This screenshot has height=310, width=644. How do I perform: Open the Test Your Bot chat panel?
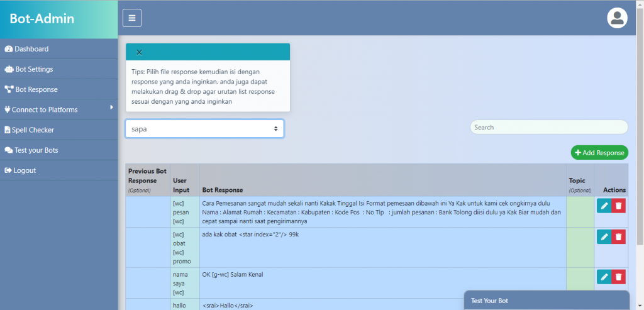pos(547,301)
